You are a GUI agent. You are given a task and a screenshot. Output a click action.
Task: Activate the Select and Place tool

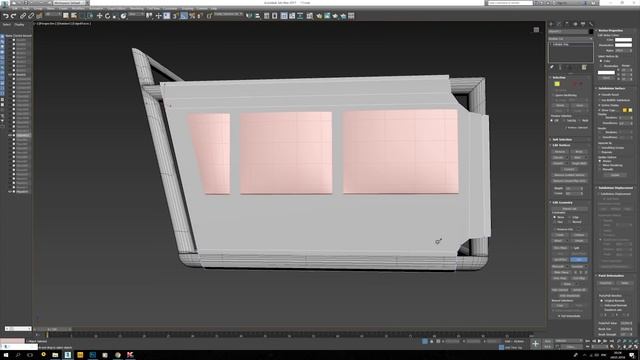tap(123, 16)
